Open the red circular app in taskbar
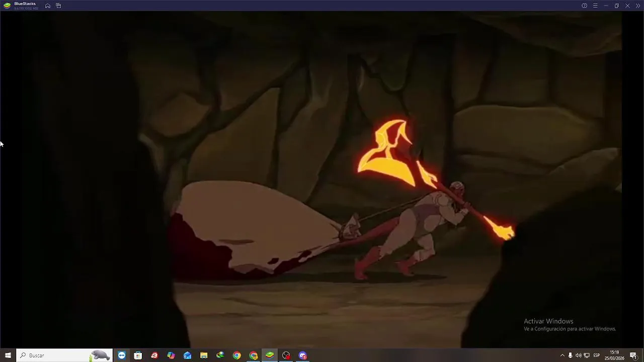Image resolution: width=644 pixels, height=362 pixels. [154, 355]
